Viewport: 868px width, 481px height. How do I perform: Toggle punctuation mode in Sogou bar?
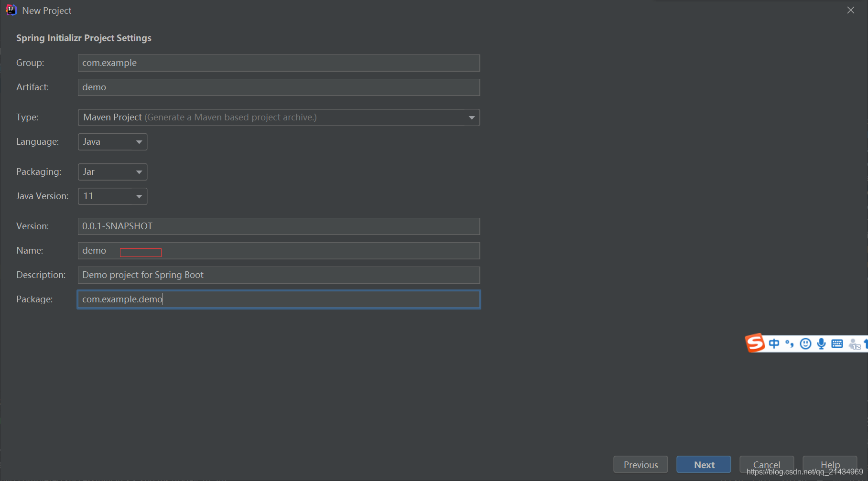pyautogui.click(x=790, y=343)
